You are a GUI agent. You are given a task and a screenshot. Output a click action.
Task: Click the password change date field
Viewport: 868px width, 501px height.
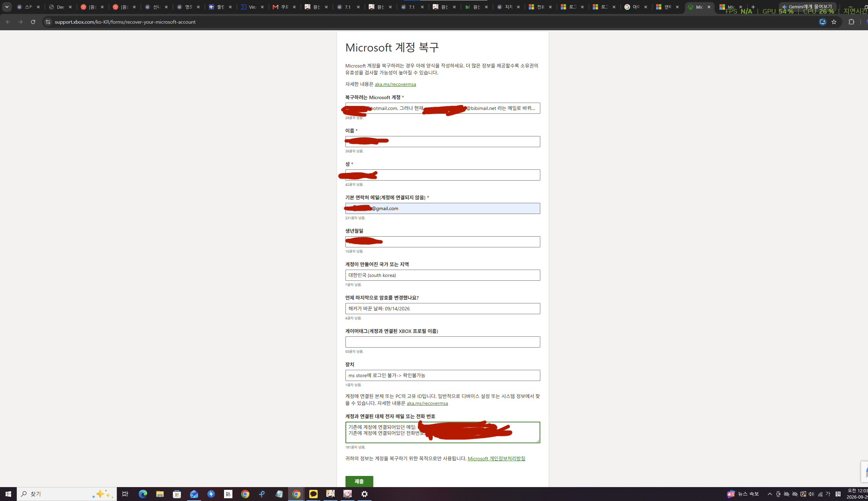coord(443,309)
